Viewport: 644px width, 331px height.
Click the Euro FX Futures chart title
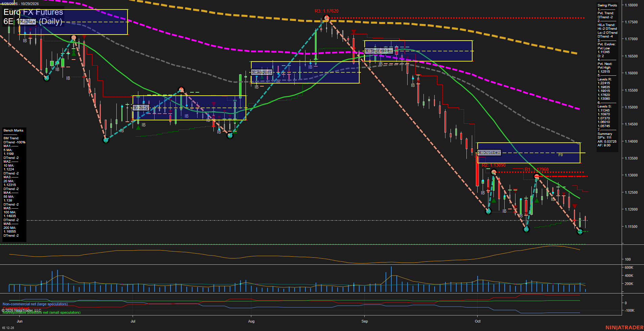pos(33,12)
